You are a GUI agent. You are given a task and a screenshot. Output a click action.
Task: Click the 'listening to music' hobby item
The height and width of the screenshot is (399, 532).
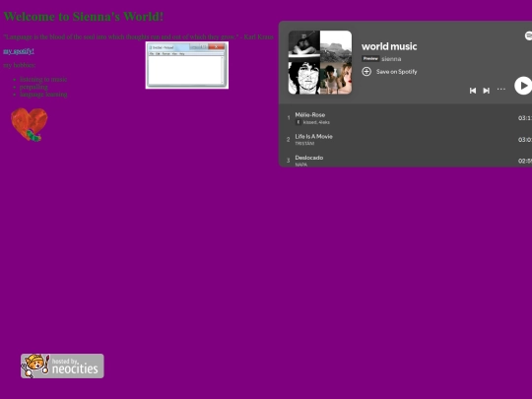click(43, 80)
